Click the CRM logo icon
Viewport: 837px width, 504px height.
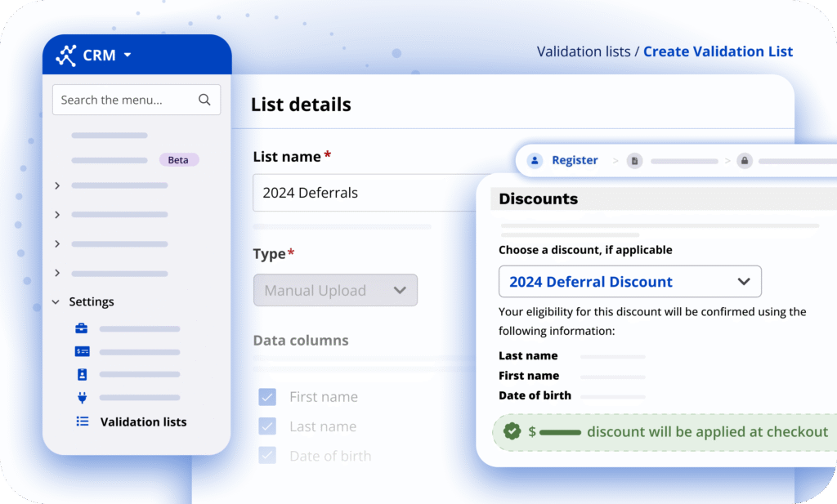(66, 56)
